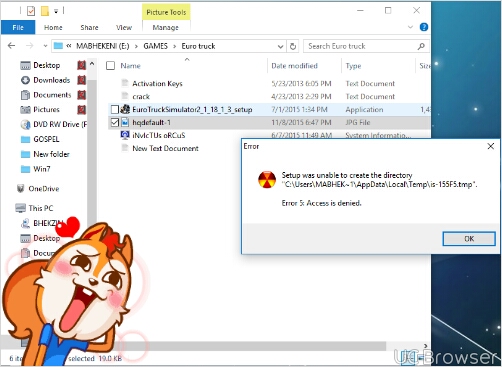
Task: Select the New Text Document file
Action: click(165, 148)
